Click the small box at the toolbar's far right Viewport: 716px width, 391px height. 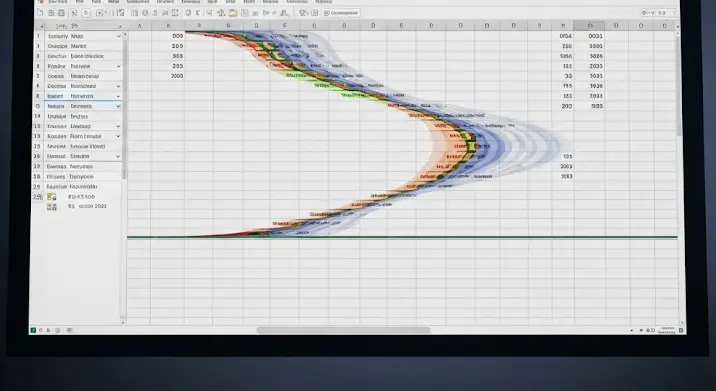(659, 13)
